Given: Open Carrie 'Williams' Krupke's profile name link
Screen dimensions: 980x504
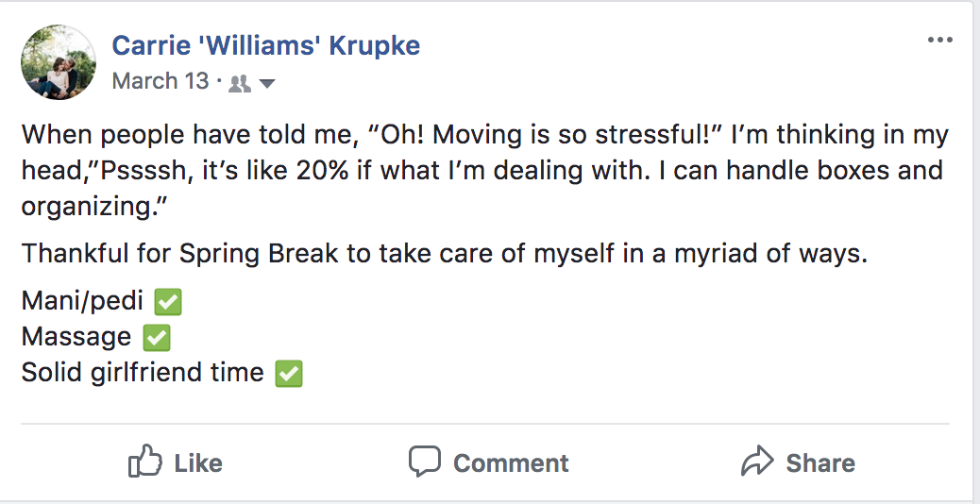Looking at the screenshot, I should coord(266,45).
